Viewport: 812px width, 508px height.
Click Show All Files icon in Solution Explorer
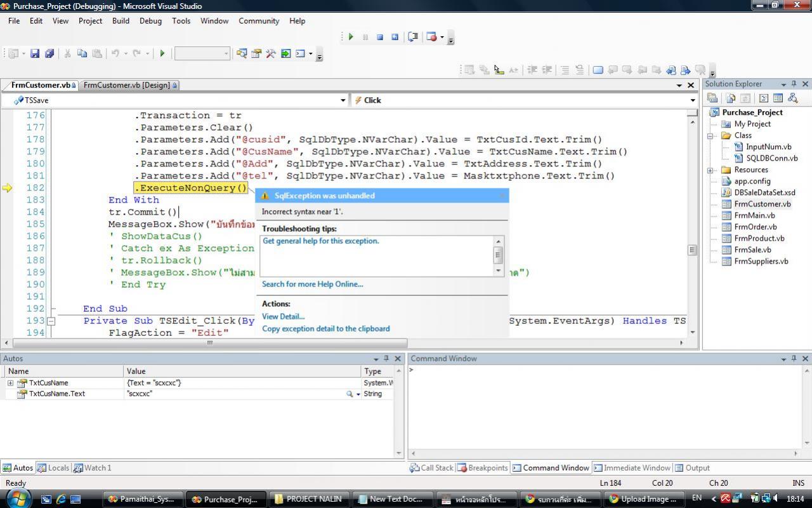pos(731,98)
